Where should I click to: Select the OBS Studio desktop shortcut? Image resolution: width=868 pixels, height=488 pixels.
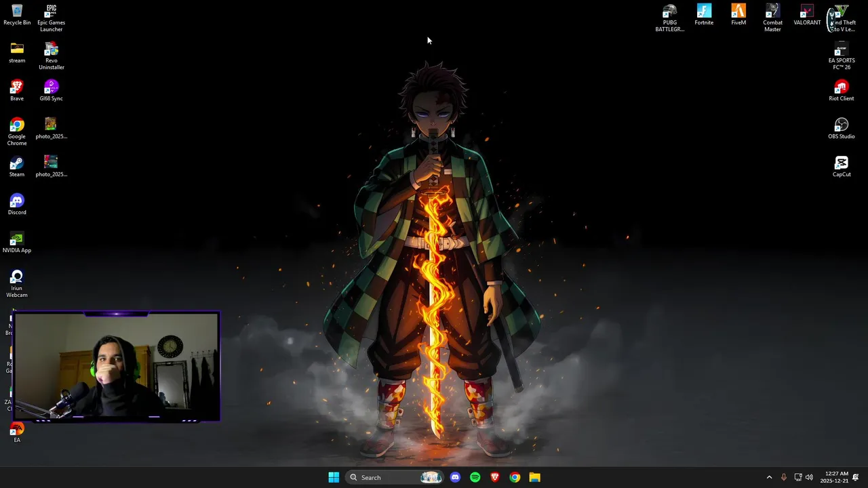pyautogui.click(x=842, y=129)
